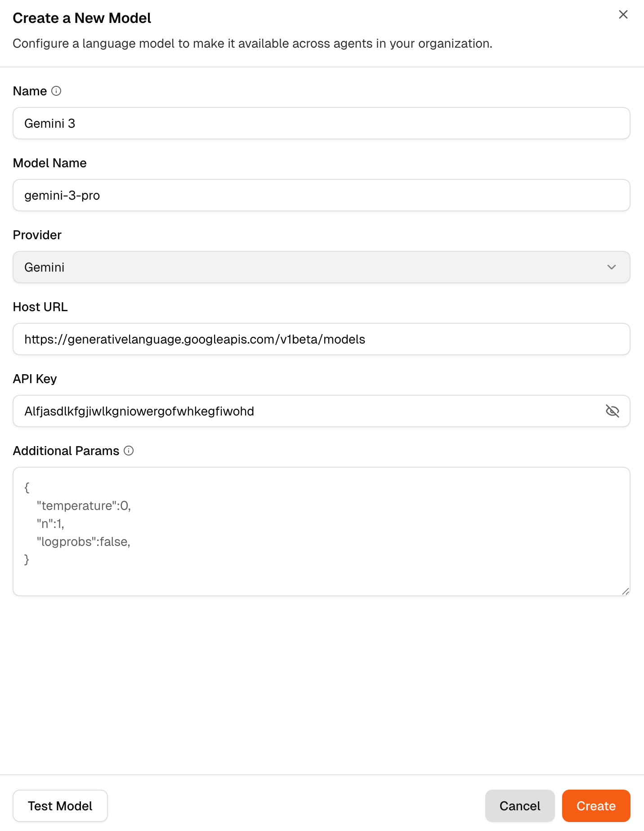Screen dimensions: 644x831
Task: Click the Provider label text
Action: click(37, 235)
